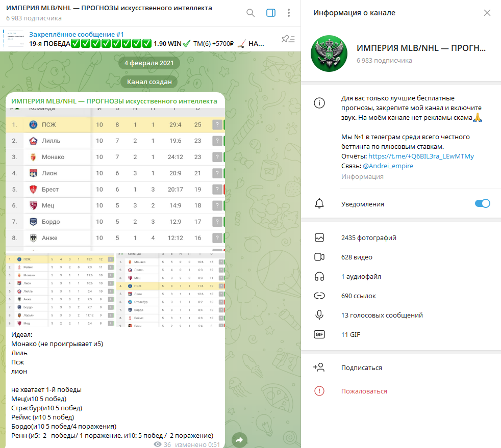This screenshot has width=501, height=448.
Task: Click the video camera icon
Action: (319, 257)
